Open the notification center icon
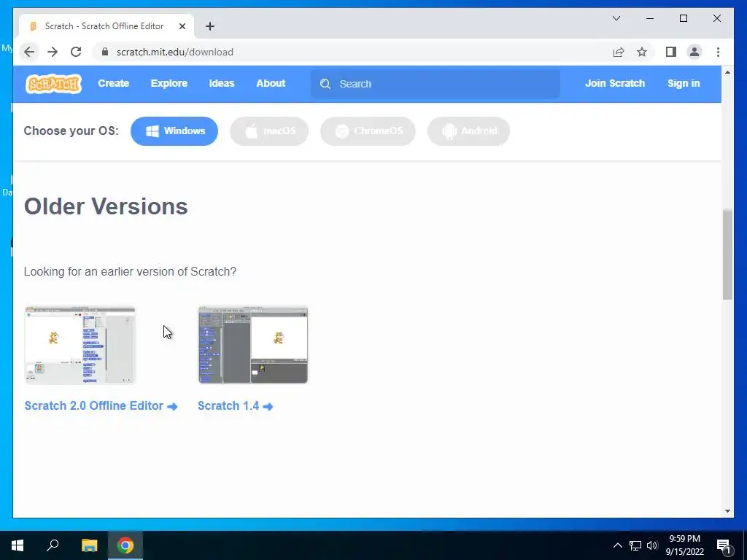This screenshot has width=747, height=560. pos(723,545)
